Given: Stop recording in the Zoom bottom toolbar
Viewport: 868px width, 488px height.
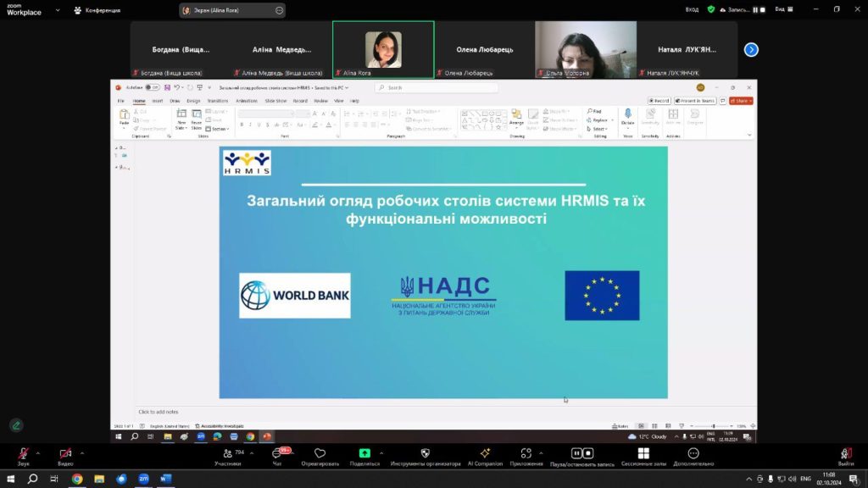Looking at the screenshot, I should coord(588,453).
